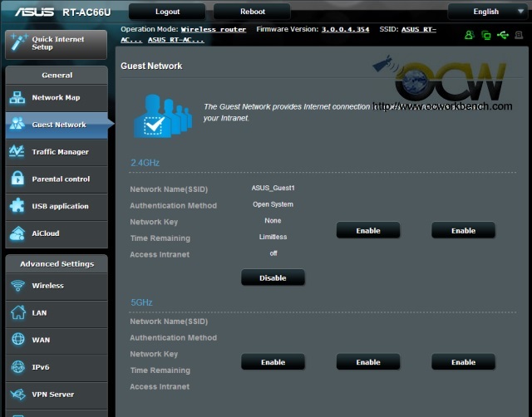Click the VPN Server icon
The width and height of the screenshot is (532, 417).
(x=17, y=395)
